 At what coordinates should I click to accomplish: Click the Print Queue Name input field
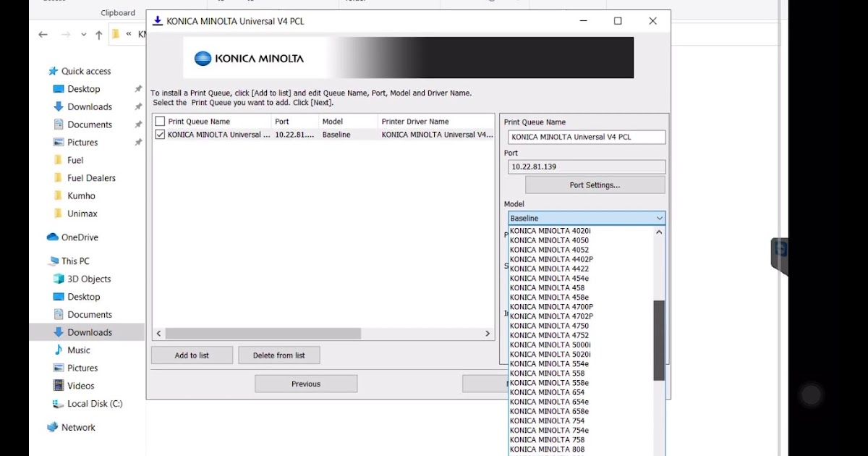[587, 137]
